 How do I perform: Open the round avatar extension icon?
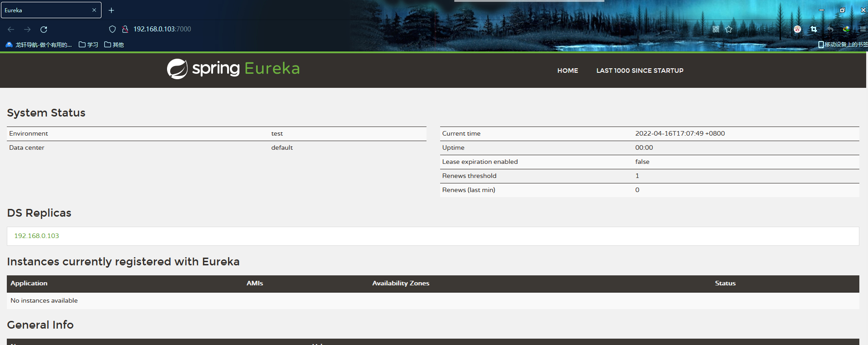click(797, 29)
